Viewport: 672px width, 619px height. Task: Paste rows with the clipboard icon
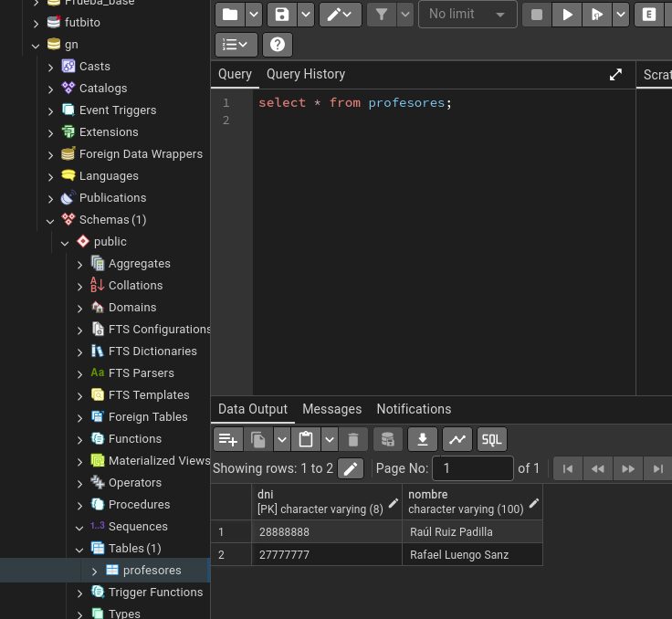306,439
